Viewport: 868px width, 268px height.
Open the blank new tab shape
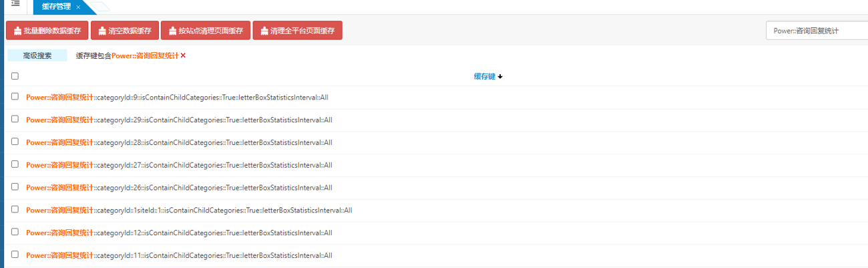point(99,7)
